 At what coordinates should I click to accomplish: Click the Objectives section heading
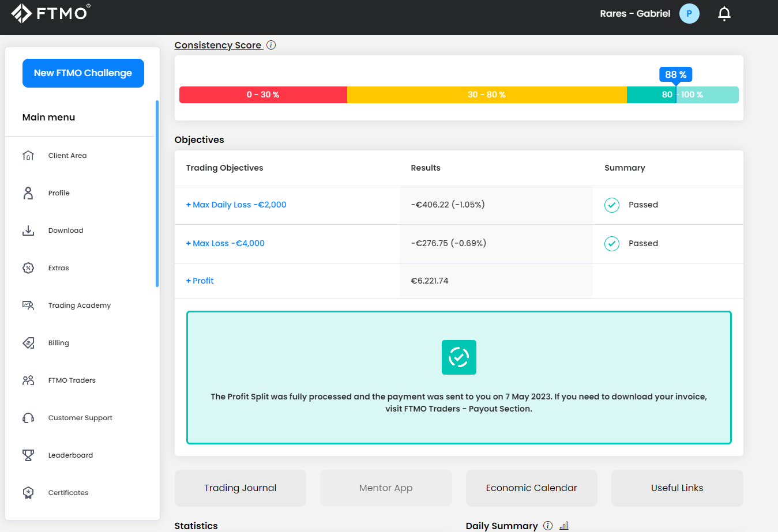199,139
